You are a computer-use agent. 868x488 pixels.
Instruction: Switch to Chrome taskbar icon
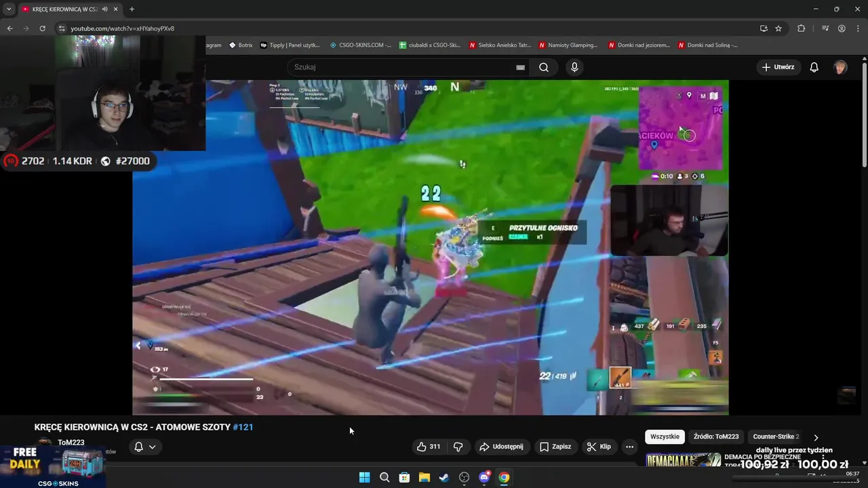(504, 477)
